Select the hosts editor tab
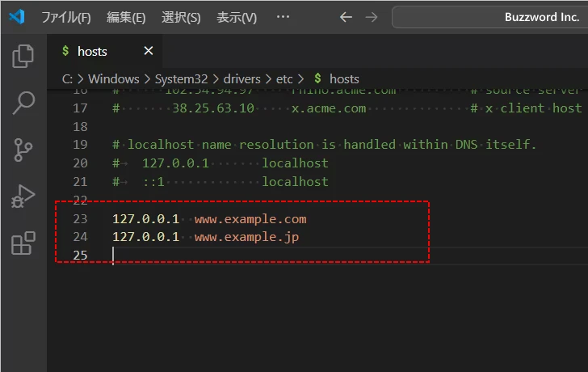588x372 pixels. click(x=92, y=51)
